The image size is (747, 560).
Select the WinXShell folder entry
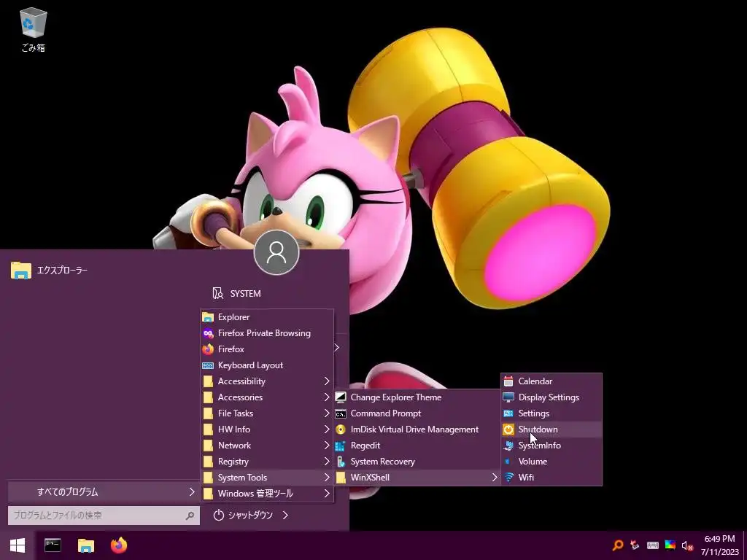tap(417, 477)
